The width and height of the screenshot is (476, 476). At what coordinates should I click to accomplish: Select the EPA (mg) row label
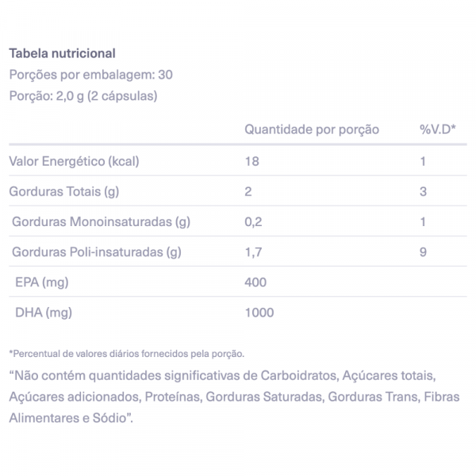click(42, 282)
